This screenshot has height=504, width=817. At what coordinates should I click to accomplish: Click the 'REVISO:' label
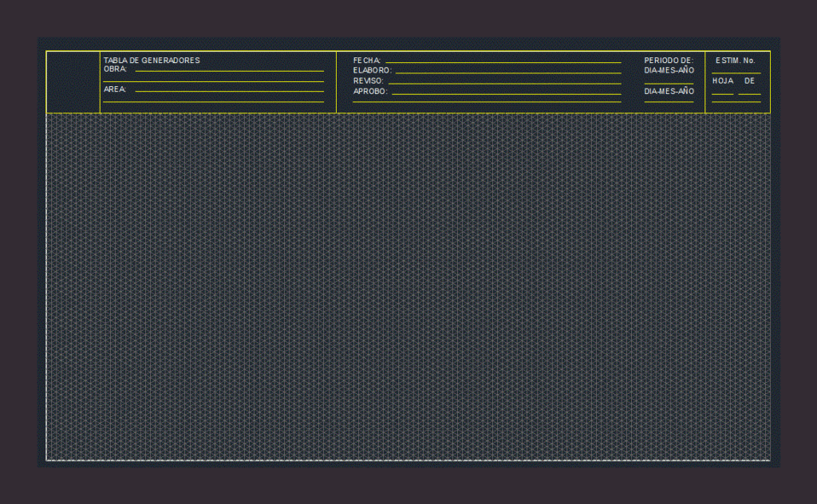point(368,81)
